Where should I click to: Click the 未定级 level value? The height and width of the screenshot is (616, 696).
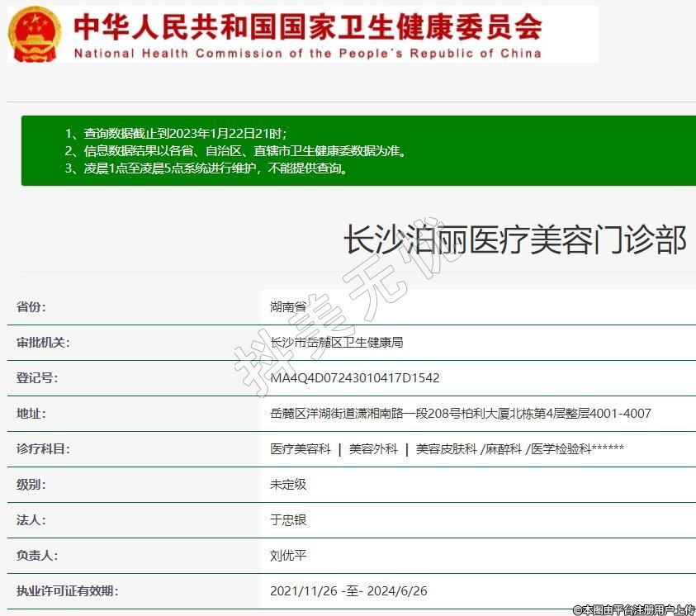[288, 485]
